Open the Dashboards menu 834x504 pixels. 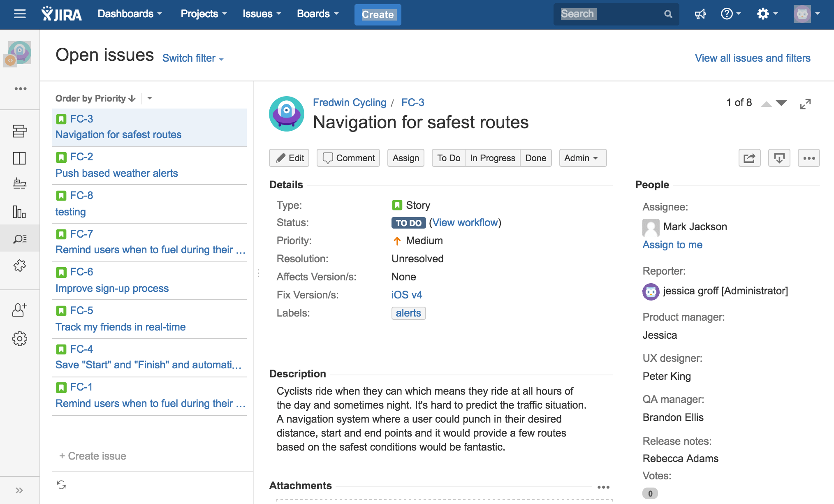130,14
